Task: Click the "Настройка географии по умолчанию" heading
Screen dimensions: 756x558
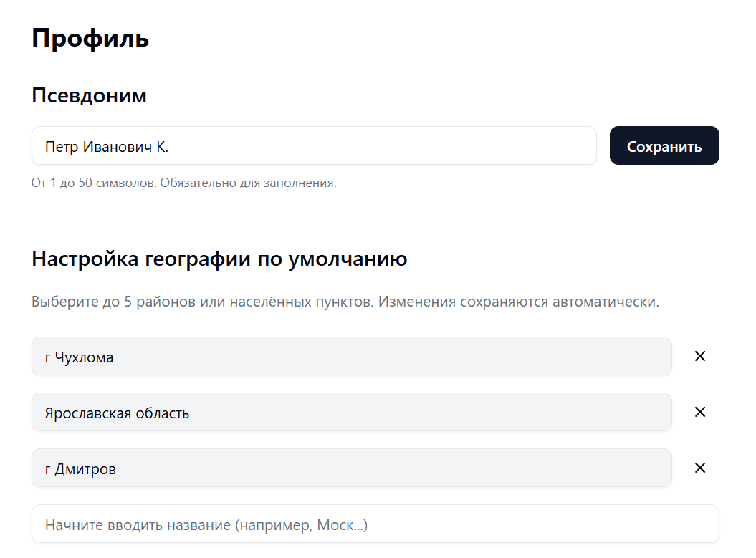Action: pyautogui.click(x=219, y=259)
